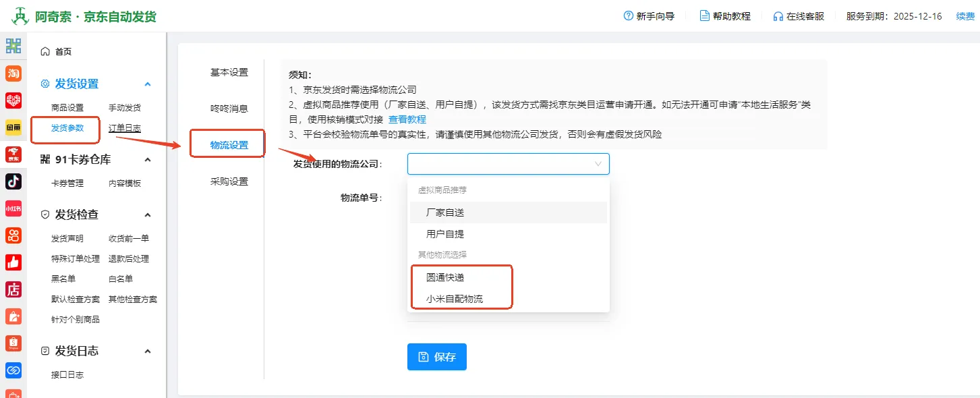This screenshot has width=980, height=398.
Task: Open 发货参数 in the side menu
Action: [x=67, y=128]
